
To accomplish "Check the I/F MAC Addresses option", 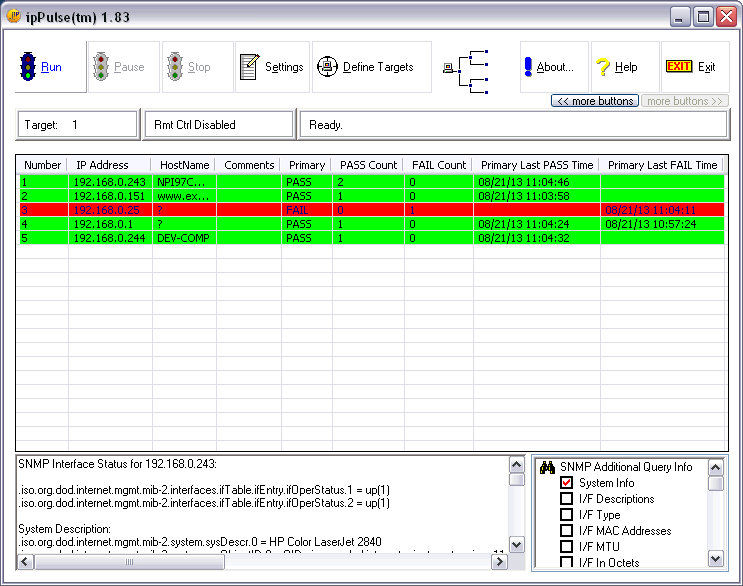I will pyautogui.click(x=567, y=531).
